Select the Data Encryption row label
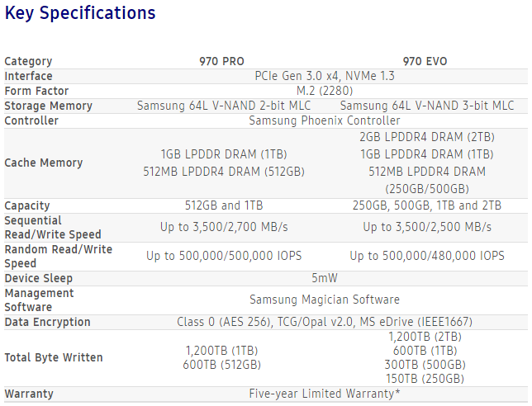The width and height of the screenshot is (532, 406). (x=47, y=322)
